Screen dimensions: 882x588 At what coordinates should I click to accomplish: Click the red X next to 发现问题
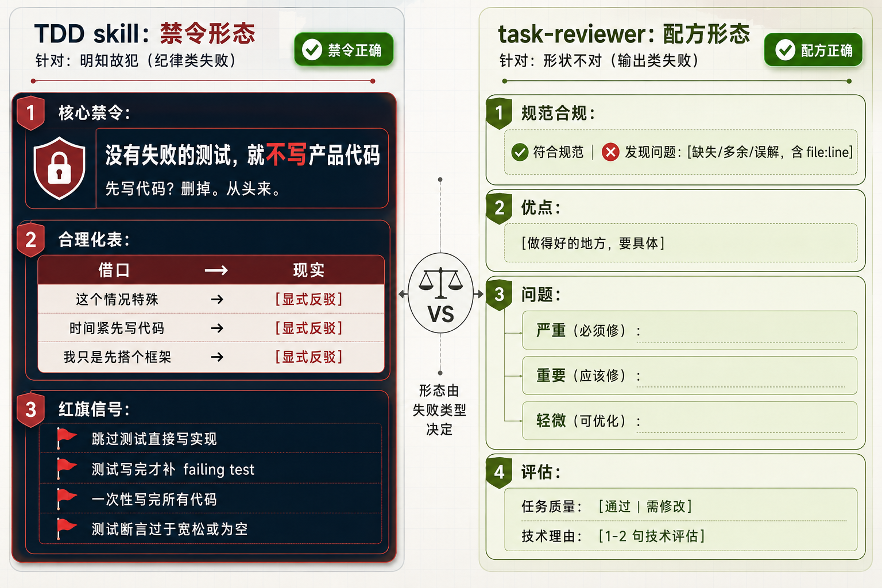[x=610, y=152]
